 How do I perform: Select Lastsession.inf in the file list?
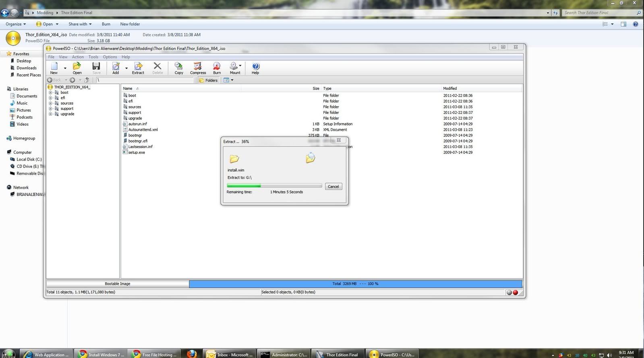140,147
